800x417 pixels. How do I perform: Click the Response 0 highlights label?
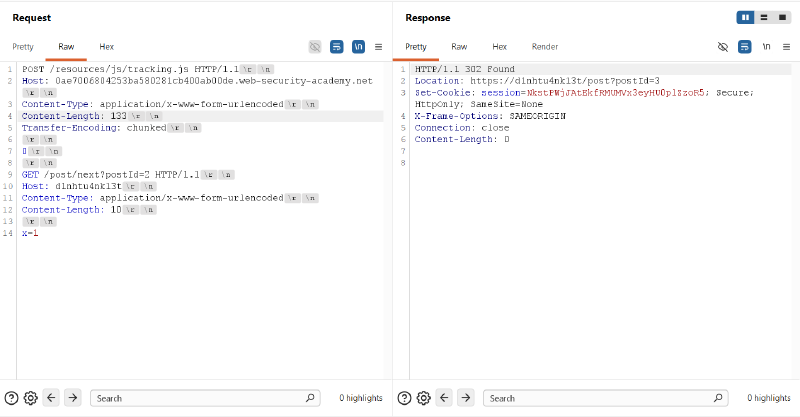[769, 398]
